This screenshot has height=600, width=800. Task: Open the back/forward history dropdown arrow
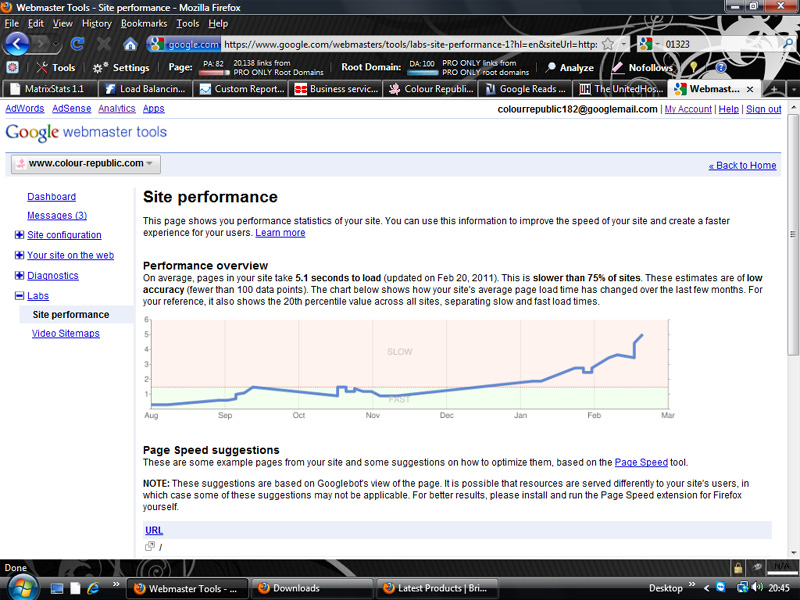coord(56,45)
